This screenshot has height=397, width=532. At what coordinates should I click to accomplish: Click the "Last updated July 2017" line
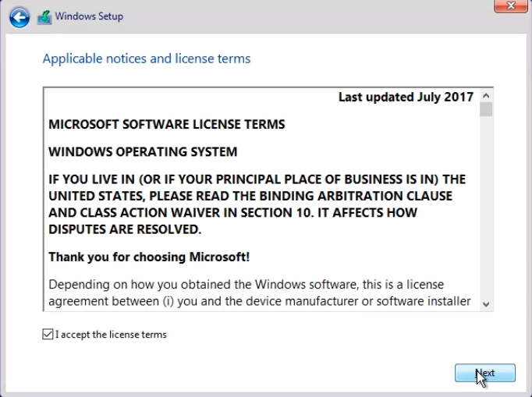click(x=406, y=97)
